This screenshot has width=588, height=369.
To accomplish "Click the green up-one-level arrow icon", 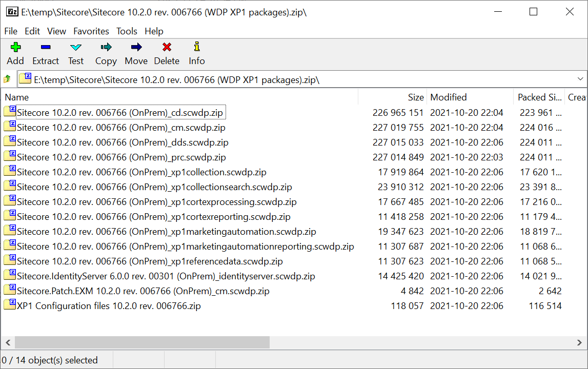I will [8, 79].
